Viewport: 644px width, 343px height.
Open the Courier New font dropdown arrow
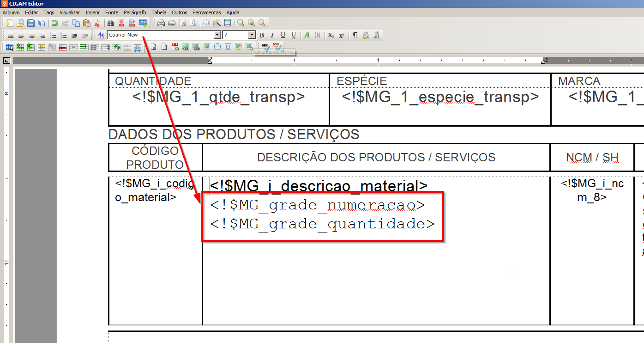(x=217, y=35)
